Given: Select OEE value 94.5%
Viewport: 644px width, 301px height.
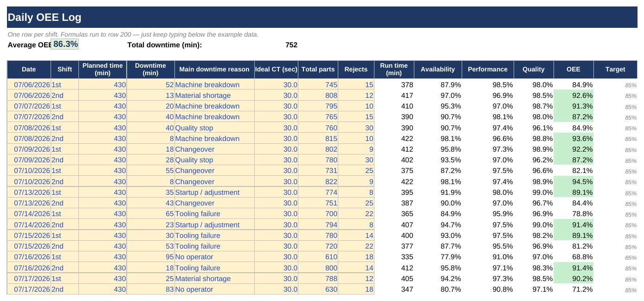Looking at the screenshot, I should point(573,182).
